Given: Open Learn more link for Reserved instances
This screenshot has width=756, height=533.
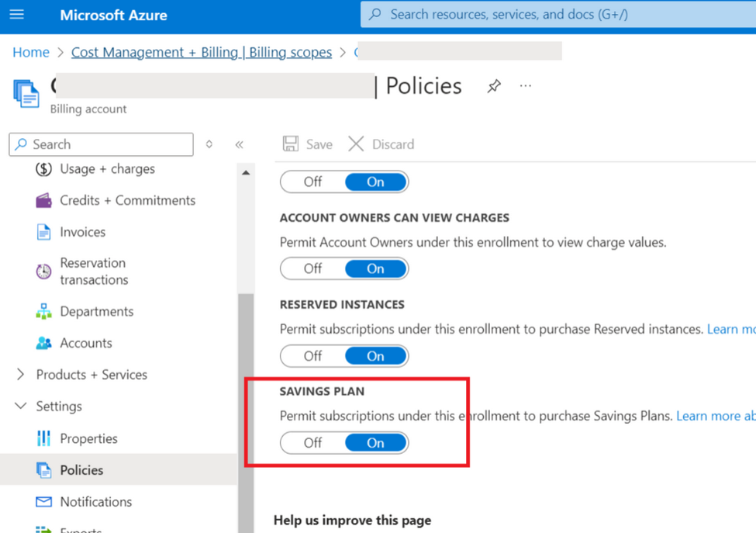Looking at the screenshot, I should pyautogui.click(x=731, y=329).
